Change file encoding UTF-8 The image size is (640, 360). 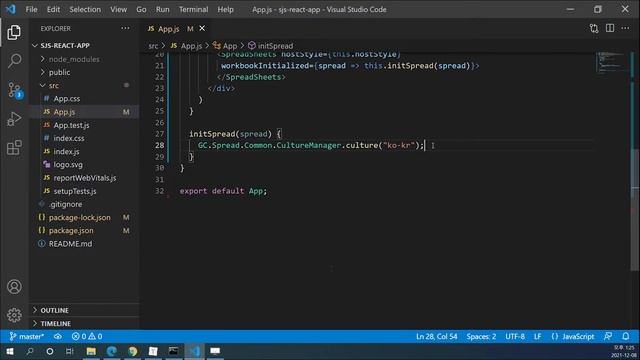click(515, 336)
